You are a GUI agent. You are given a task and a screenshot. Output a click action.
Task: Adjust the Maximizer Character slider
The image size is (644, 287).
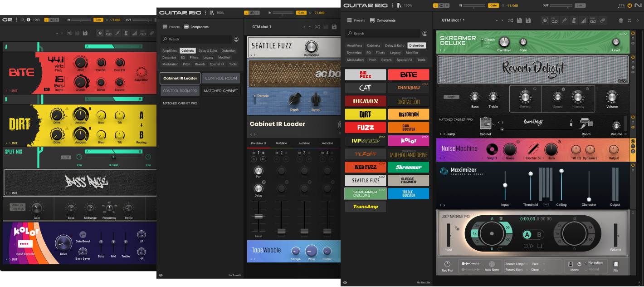coord(589,199)
